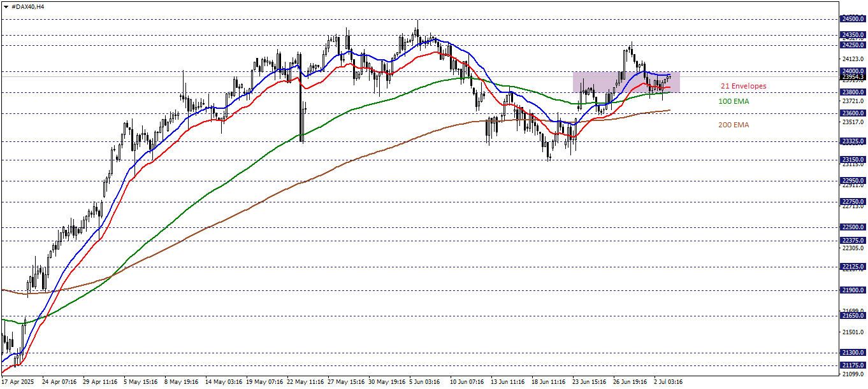Screen dimensions: 868x389
Task: Click the 19 May 07:16 time label
Action: (x=263, y=382)
